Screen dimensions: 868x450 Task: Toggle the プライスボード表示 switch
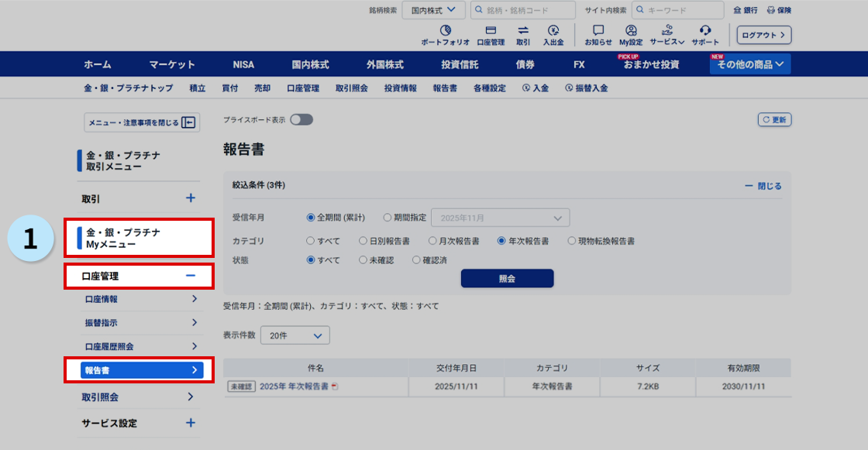pos(301,120)
